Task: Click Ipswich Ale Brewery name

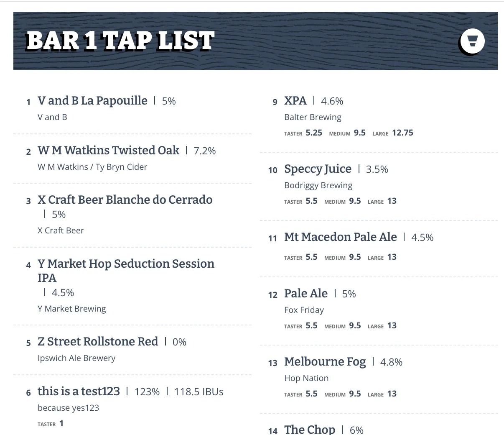Action: 76,358
